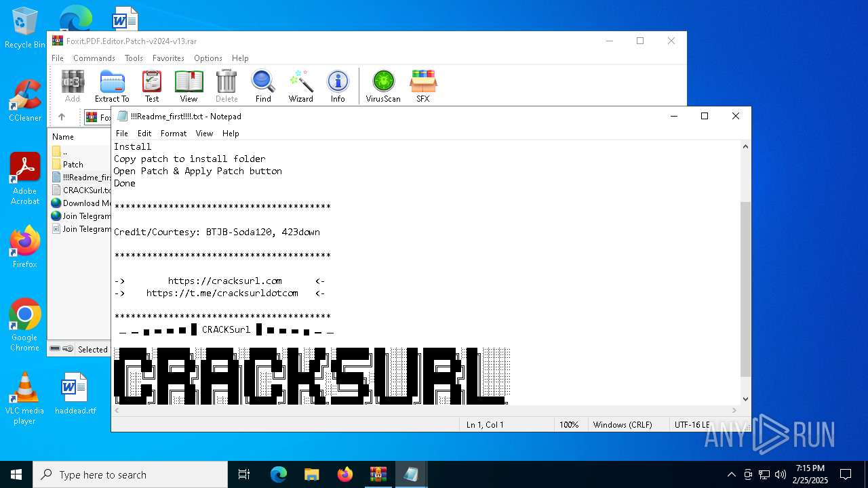Click the taskbar clock showing 7:15 PM
The height and width of the screenshot is (488, 868).
(810, 474)
